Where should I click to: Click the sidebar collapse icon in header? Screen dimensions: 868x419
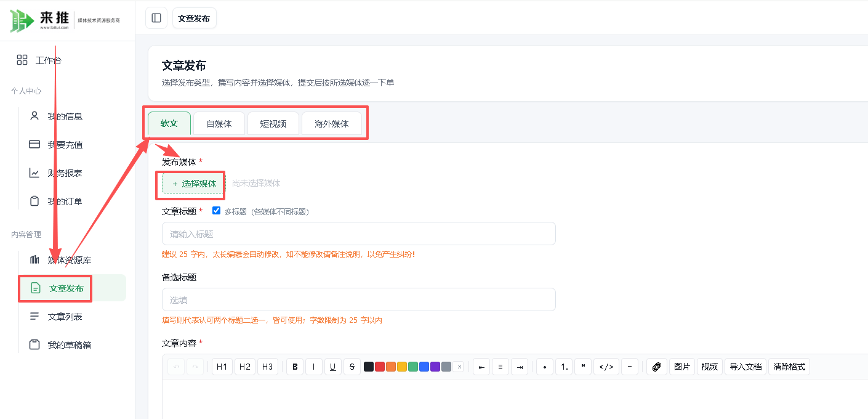click(156, 18)
